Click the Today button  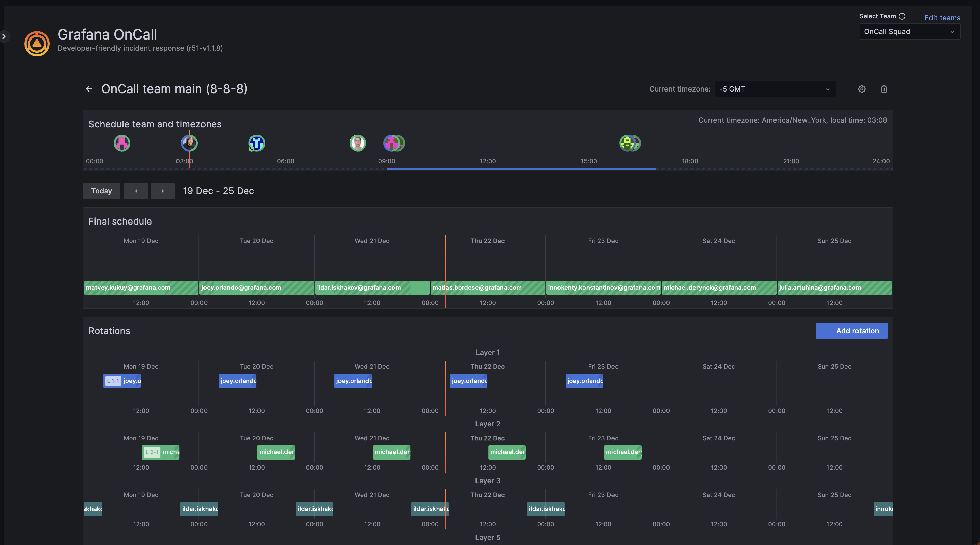pos(102,191)
